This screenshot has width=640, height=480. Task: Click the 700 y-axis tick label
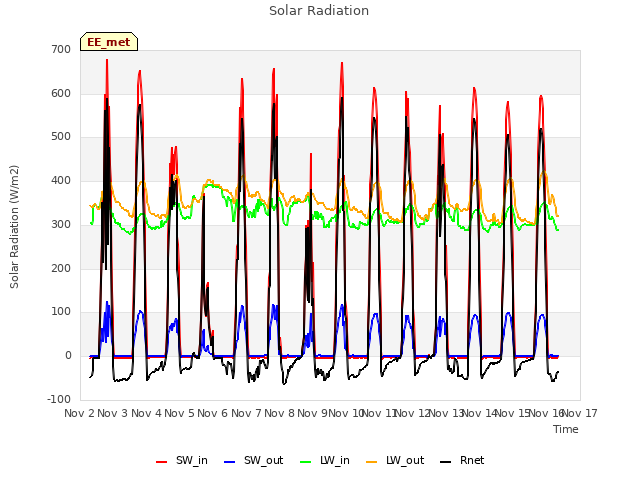coord(61,49)
